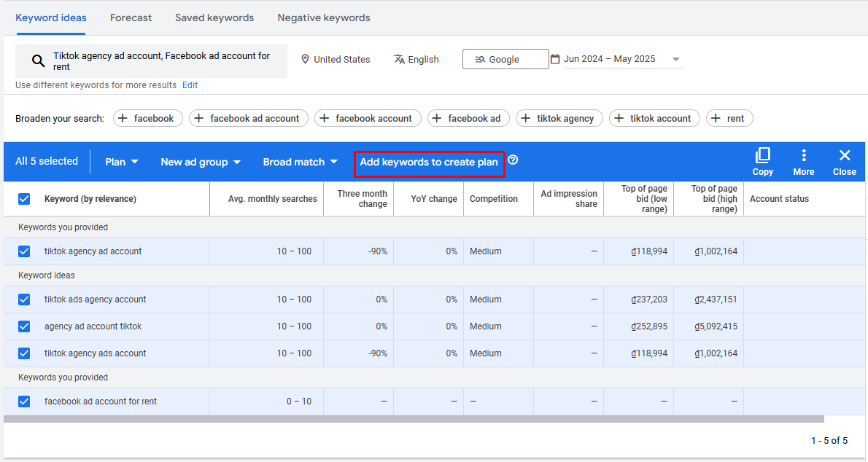Image resolution: width=868 pixels, height=462 pixels.
Task: Uncheck 'agency ad account tiktok' row checkbox
Action: point(24,326)
